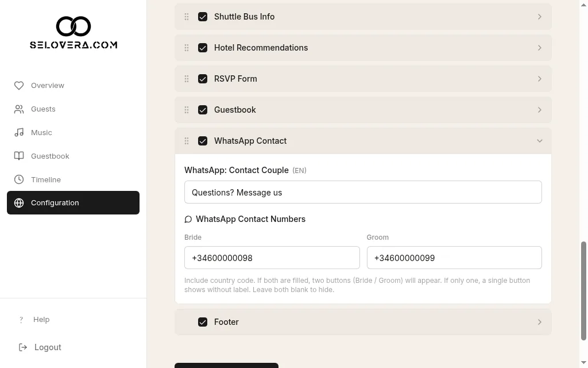Click the Bride phone number field
The image size is (588, 368).
click(x=272, y=258)
